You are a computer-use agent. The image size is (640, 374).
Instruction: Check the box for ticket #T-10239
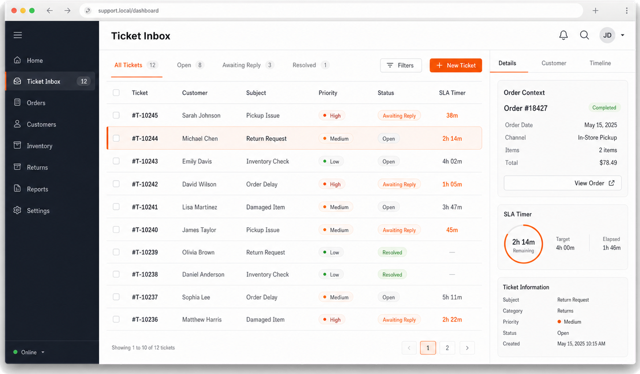point(116,252)
